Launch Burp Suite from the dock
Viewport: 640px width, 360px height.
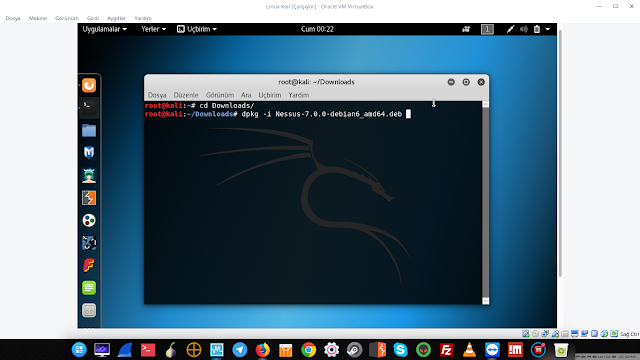[89, 198]
